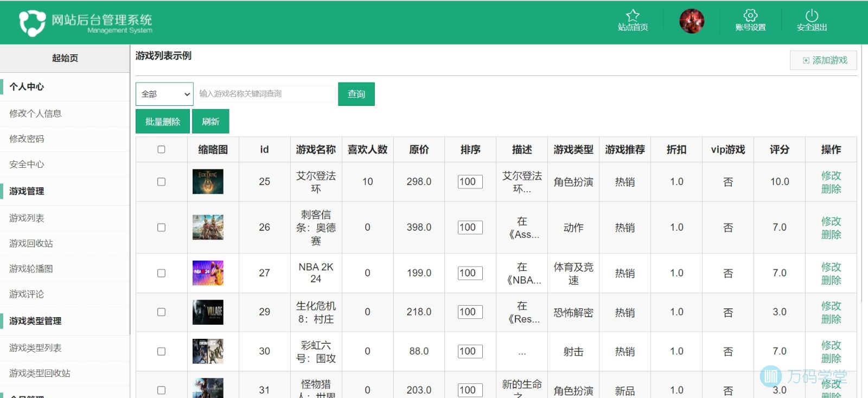Screen dimensions: 868x398
Task: Check the row checkbox for id 31
Action: pyautogui.click(x=161, y=390)
